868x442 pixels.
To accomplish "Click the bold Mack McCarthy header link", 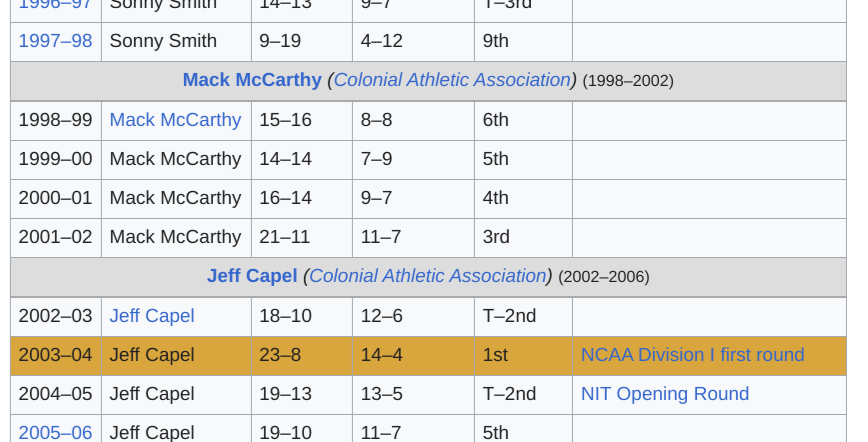I will (x=252, y=80).
